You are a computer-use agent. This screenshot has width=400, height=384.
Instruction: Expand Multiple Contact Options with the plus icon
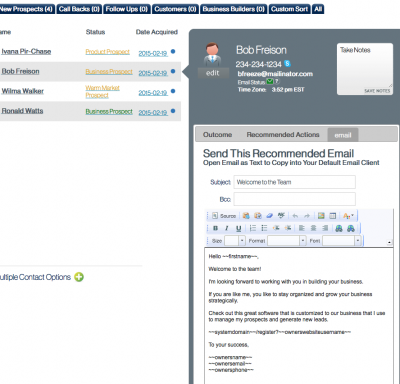point(79,277)
